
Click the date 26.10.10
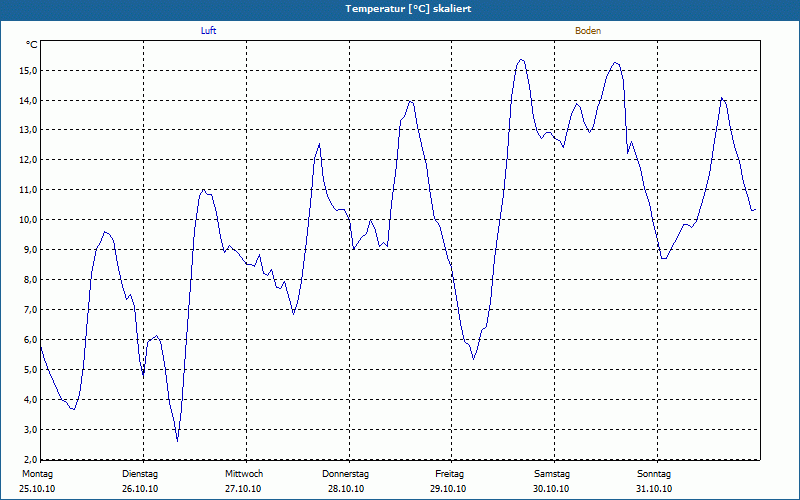click(140, 489)
